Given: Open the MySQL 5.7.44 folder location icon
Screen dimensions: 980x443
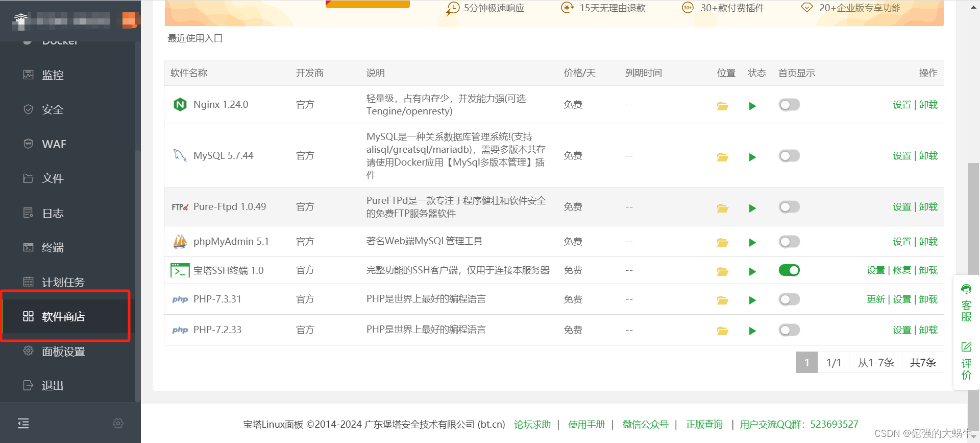Looking at the screenshot, I should click(722, 157).
